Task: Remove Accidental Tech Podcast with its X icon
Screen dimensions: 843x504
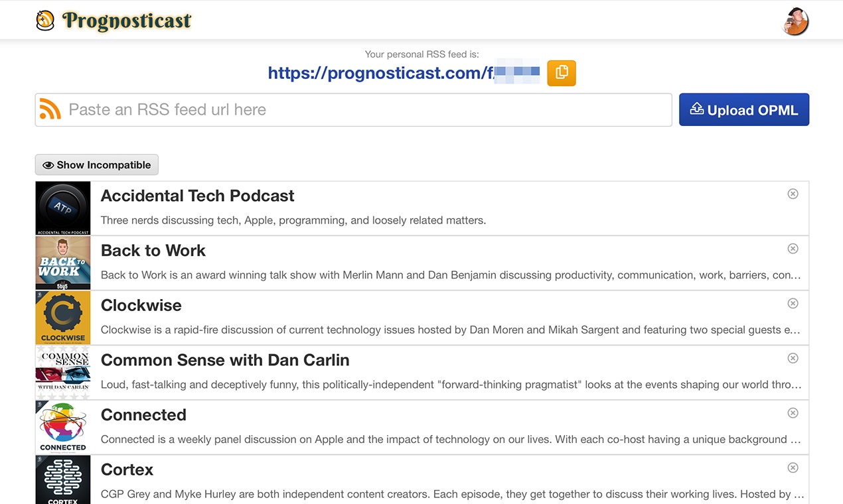Action: pyautogui.click(x=793, y=194)
